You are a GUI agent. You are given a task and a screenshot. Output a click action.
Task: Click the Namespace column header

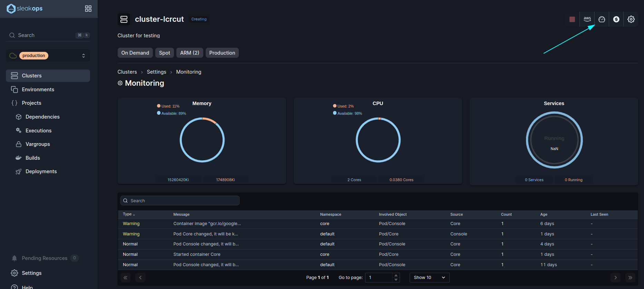(331, 215)
